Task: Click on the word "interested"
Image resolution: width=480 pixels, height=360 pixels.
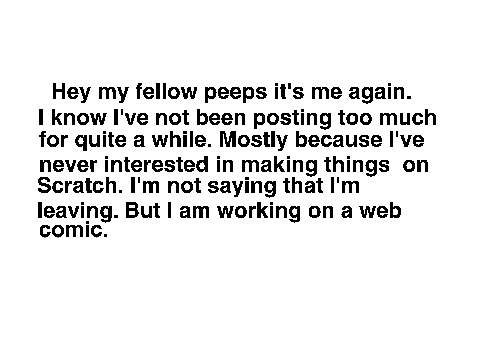Action: click(x=156, y=165)
